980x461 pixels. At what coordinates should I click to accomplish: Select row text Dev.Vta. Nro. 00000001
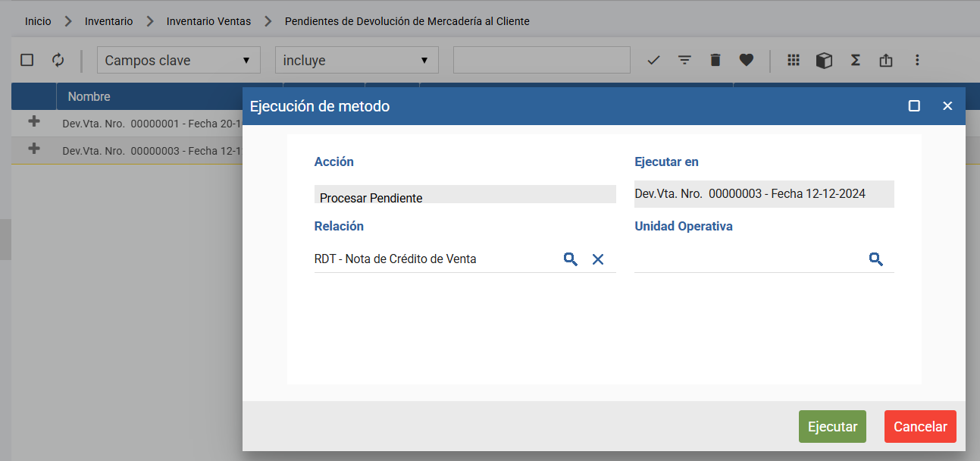tap(152, 124)
